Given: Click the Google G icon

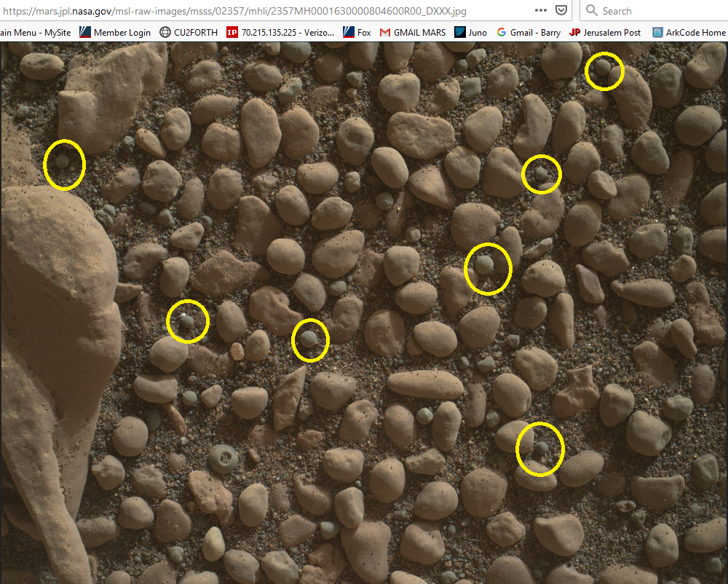Looking at the screenshot, I should point(502,32).
